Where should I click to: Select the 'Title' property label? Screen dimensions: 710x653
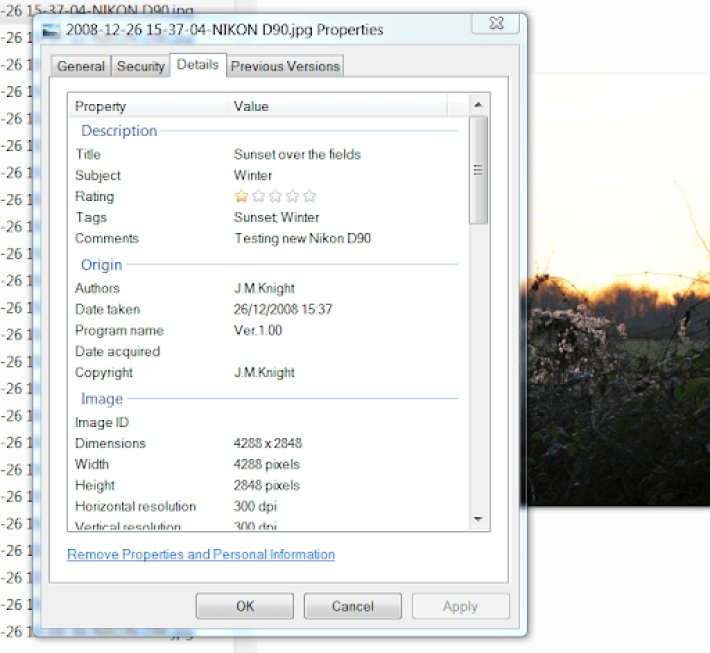88,154
